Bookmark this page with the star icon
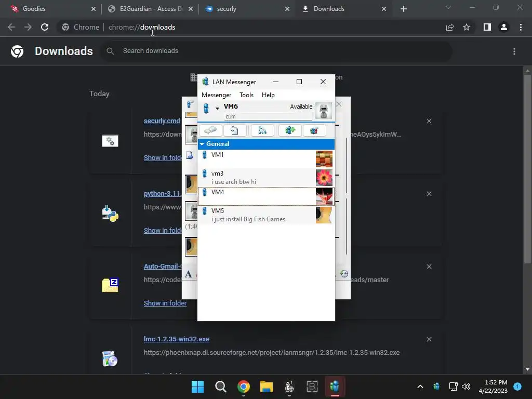532x399 pixels. 467,27
